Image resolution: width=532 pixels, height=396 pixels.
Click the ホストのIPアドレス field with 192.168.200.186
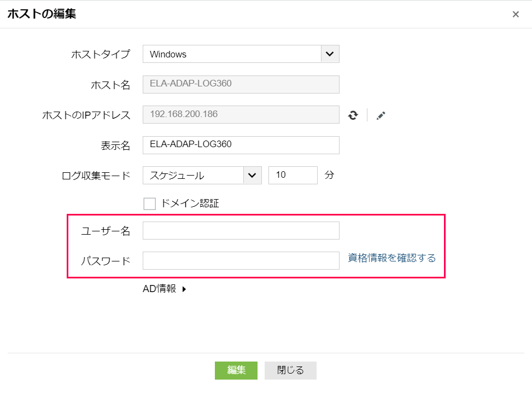241,115
